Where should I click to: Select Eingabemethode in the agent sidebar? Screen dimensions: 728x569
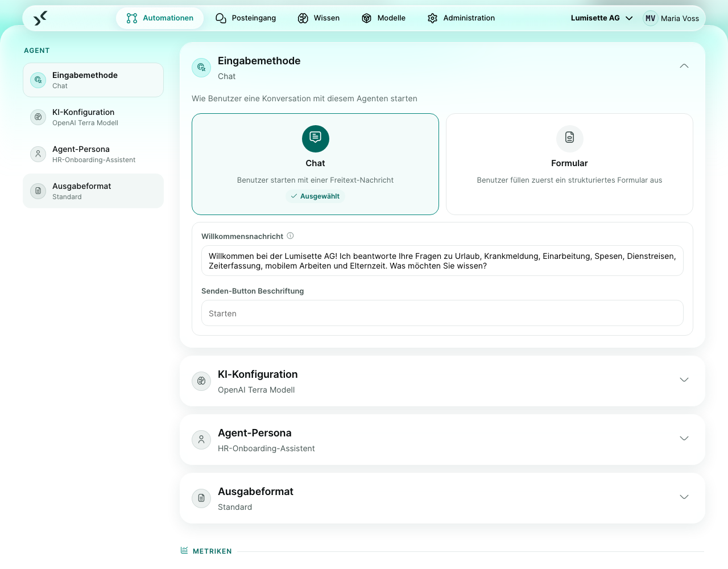[93, 80]
